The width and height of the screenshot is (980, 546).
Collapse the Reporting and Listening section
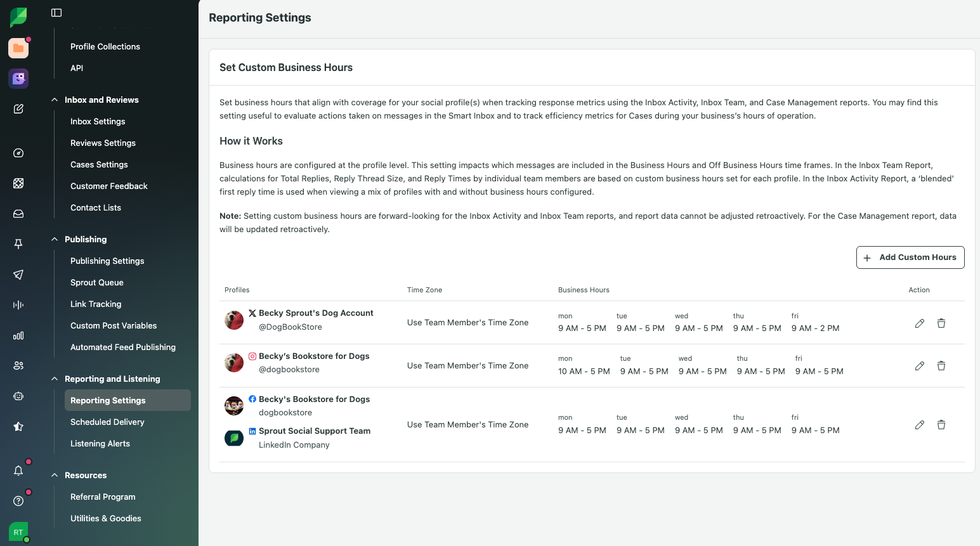(55, 379)
